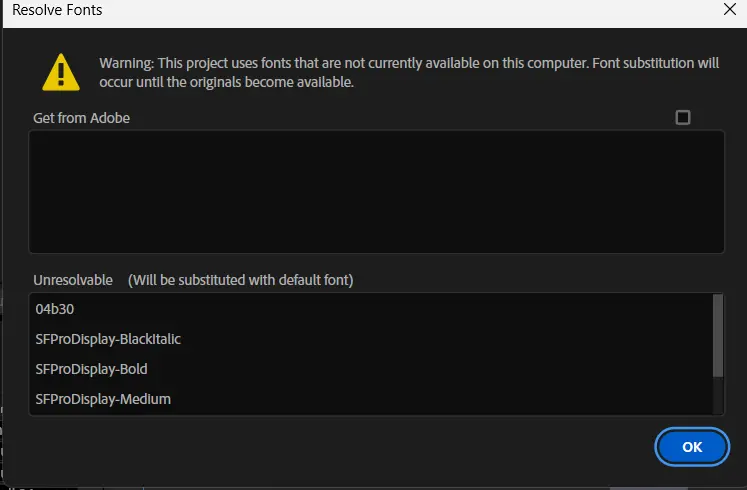
Task: Select the SFProDisplay-Medium font entry
Action: (x=103, y=399)
